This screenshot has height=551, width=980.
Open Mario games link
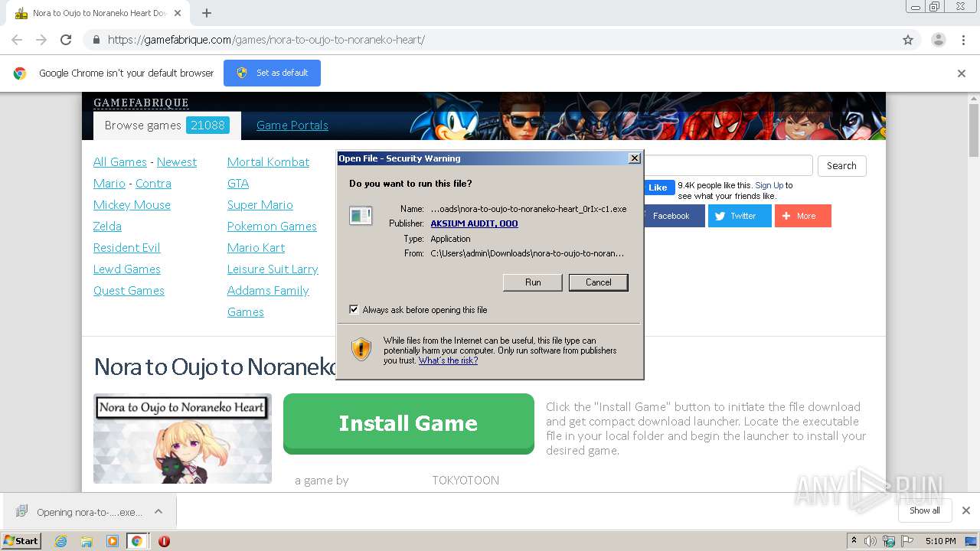109,184
